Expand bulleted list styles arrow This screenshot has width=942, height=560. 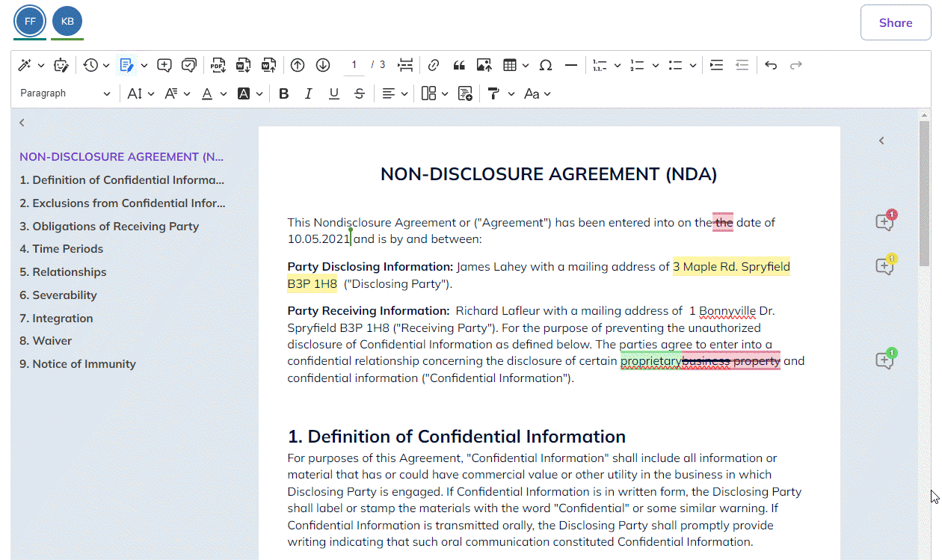coord(693,66)
